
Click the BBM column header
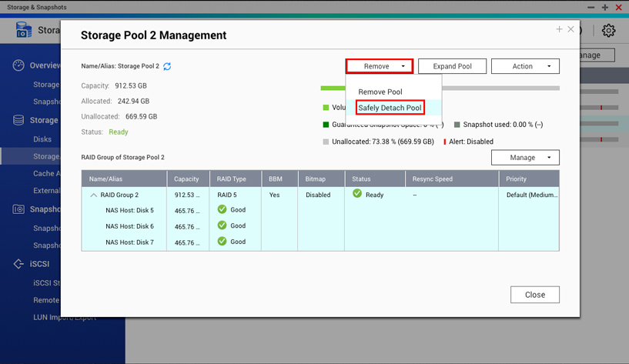click(x=279, y=179)
